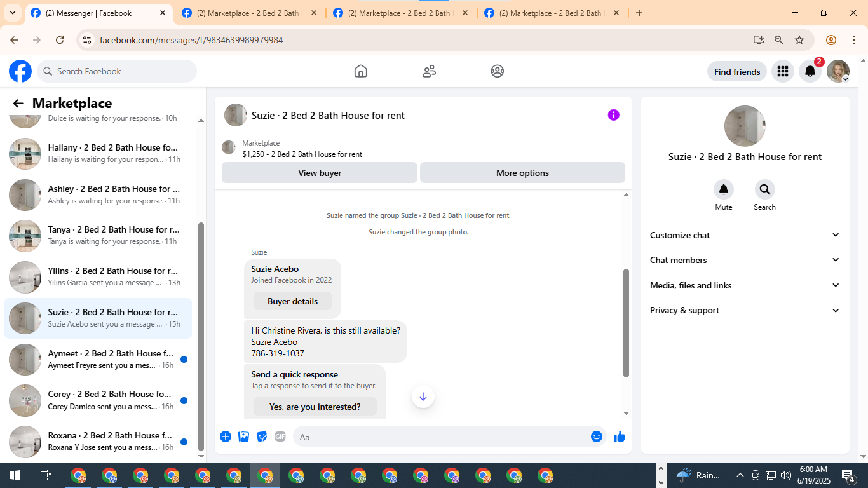This screenshot has height=488, width=868.
Task: Send a thumbs-up like
Action: point(620,437)
